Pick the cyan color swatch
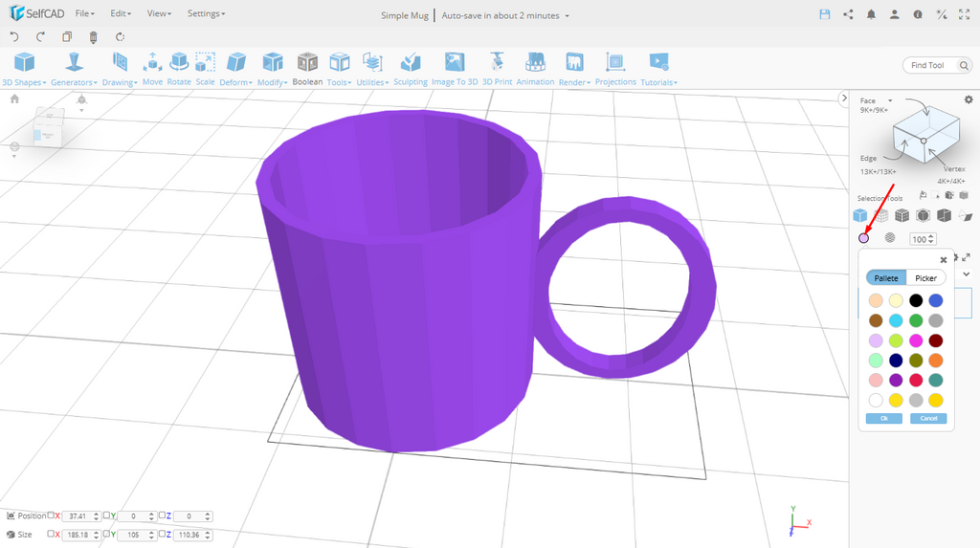 [x=896, y=320]
